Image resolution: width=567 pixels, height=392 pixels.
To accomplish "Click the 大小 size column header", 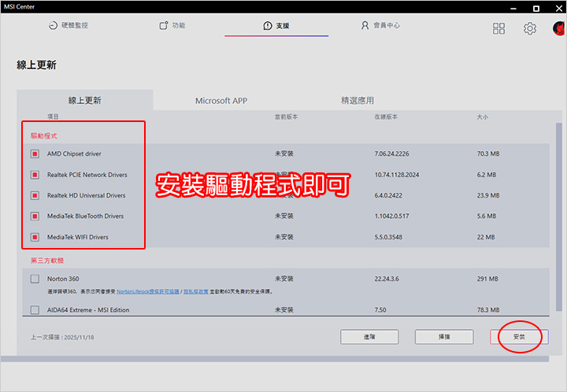I will pos(483,116).
